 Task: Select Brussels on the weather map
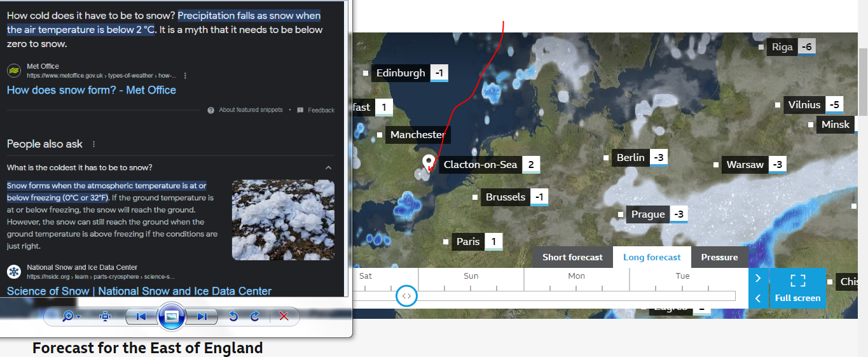(506, 197)
